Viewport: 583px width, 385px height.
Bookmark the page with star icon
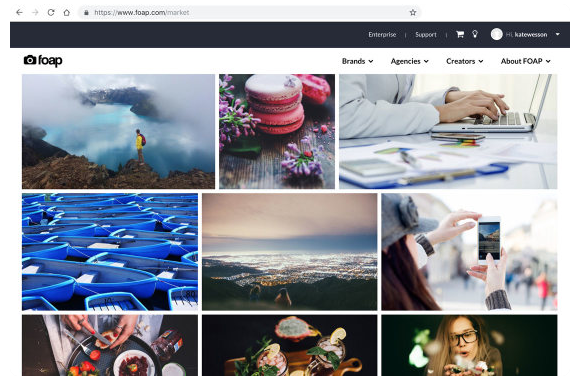point(413,12)
